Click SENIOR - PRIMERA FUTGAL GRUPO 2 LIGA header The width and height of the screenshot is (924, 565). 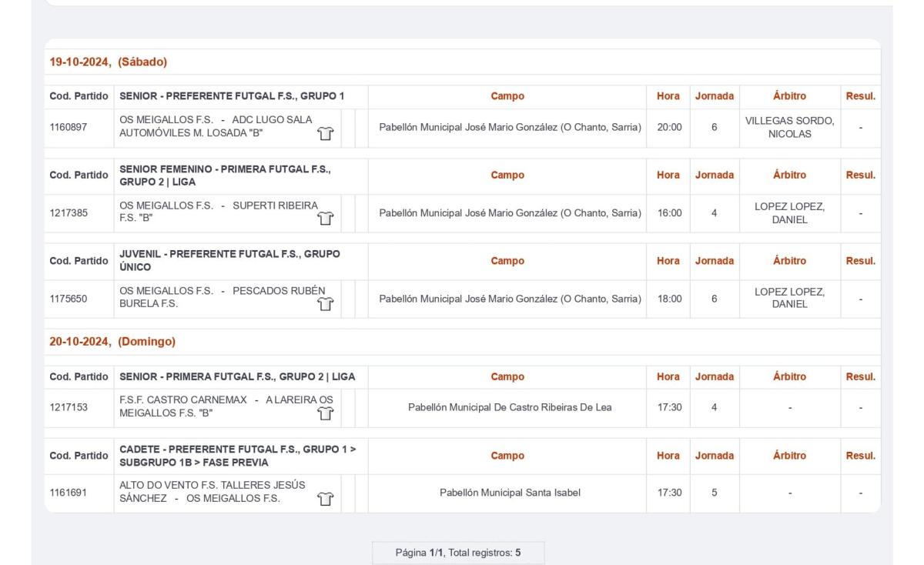(x=237, y=376)
